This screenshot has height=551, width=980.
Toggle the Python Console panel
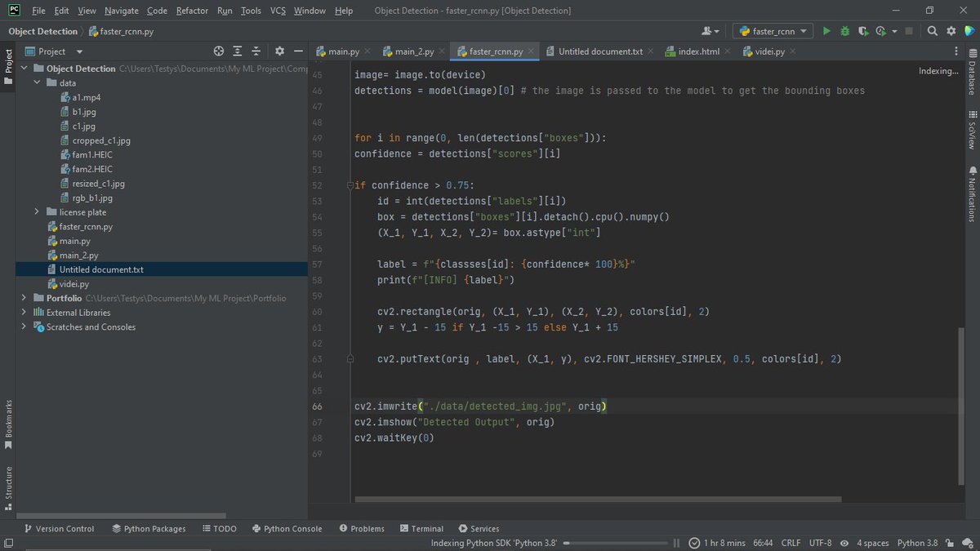click(287, 528)
